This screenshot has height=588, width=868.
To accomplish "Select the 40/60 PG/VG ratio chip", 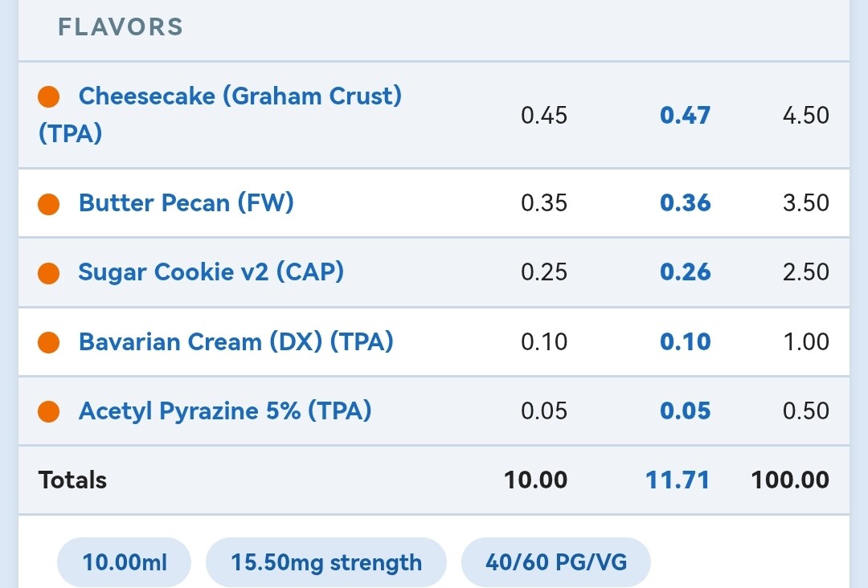I will tap(556, 562).
